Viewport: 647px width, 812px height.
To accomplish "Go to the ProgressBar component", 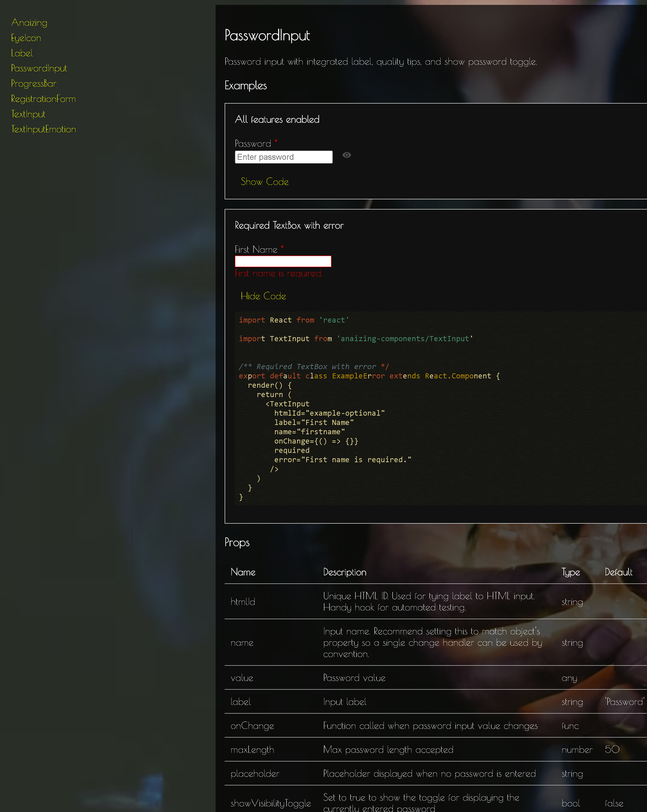I will (x=34, y=83).
